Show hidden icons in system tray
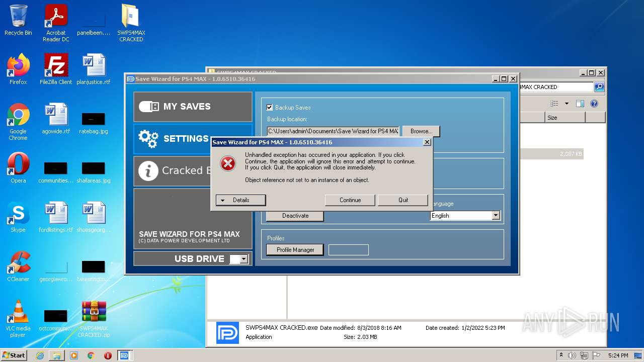Image resolution: width=644 pixels, height=362 pixels. [x=561, y=355]
